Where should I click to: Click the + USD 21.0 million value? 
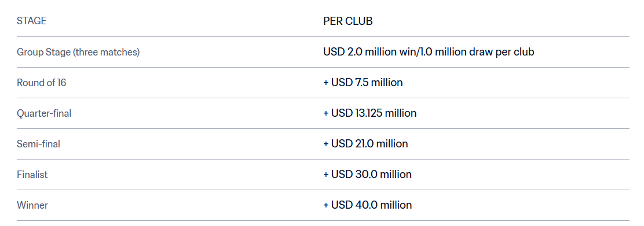point(365,144)
